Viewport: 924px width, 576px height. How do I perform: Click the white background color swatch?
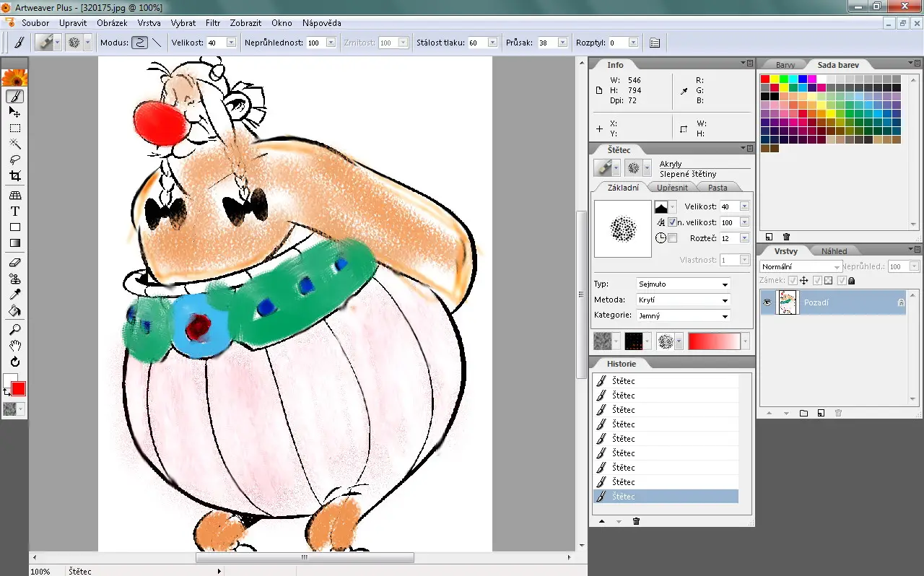click(x=9, y=380)
